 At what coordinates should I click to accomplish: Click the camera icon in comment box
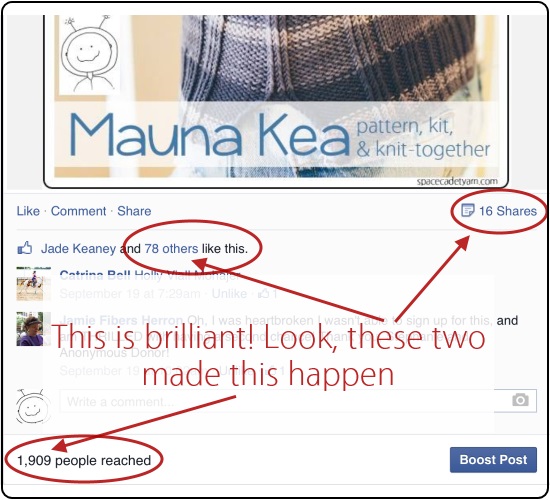point(520,400)
